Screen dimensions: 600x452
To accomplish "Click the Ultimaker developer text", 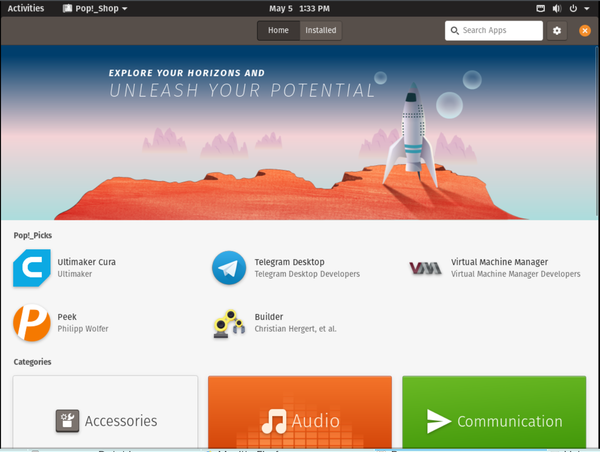I will point(75,274).
